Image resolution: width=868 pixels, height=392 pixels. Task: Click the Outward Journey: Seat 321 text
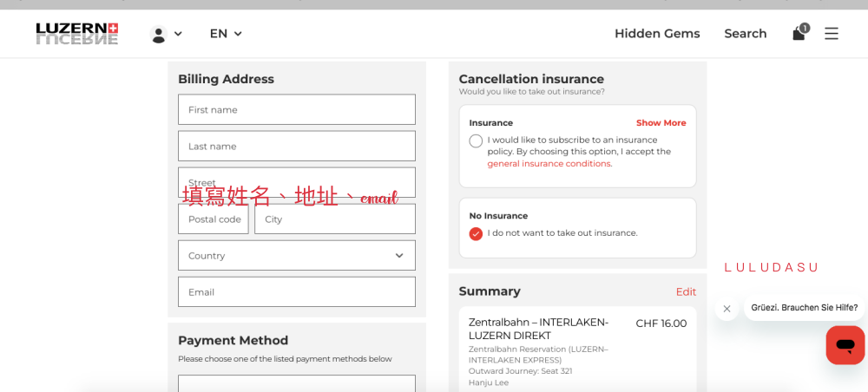point(520,371)
